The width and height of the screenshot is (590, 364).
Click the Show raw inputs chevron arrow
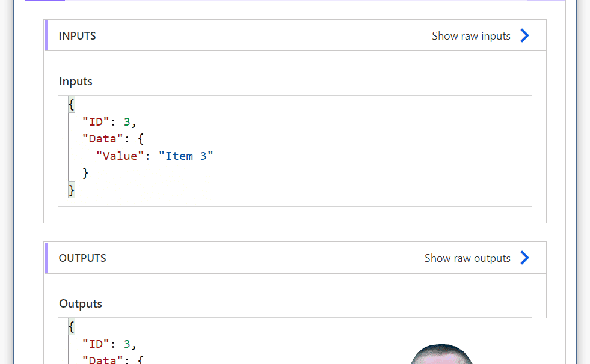pos(524,35)
